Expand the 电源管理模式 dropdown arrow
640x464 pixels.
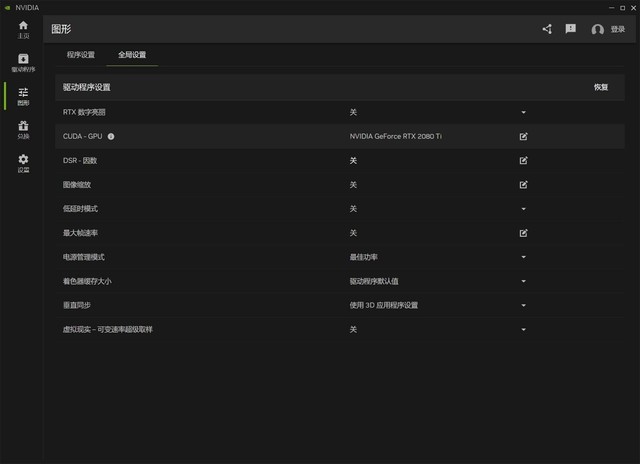click(523, 257)
